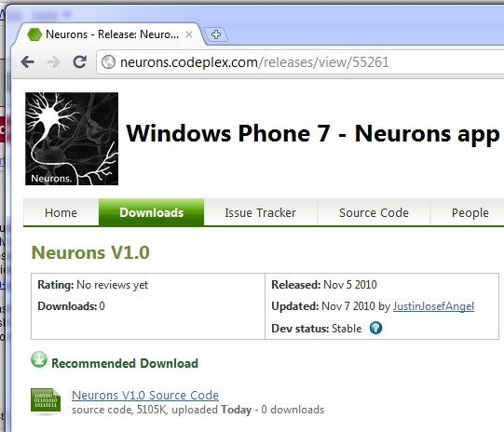Close the Neurons Release browser tab
Viewport: 504px width, 432px height.
[x=189, y=34]
